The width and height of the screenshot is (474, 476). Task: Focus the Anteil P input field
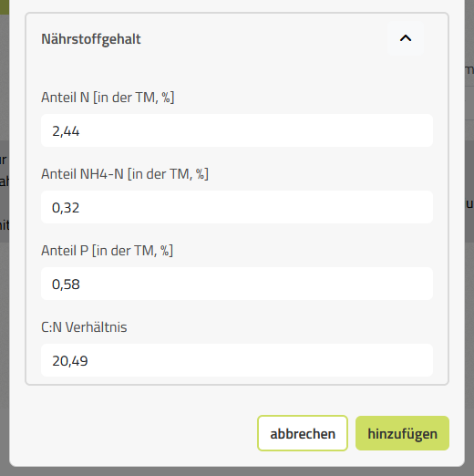pyautogui.click(x=237, y=284)
